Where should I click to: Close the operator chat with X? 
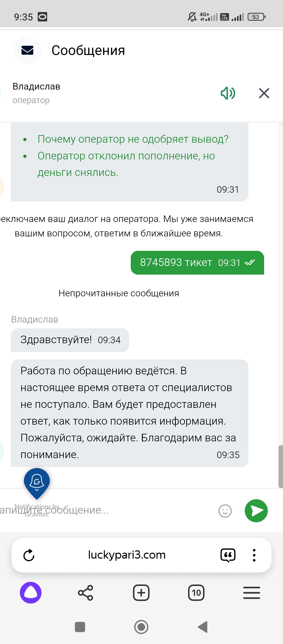coord(264,93)
